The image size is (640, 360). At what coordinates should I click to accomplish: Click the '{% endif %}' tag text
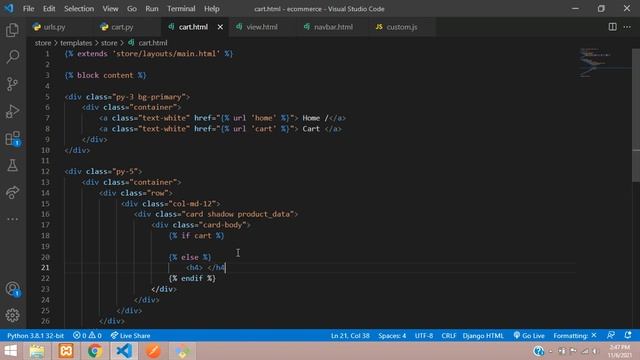192,278
